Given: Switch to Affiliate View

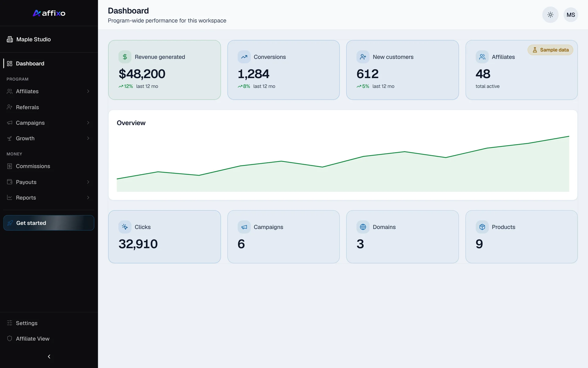Looking at the screenshot, I should tap(49, 339).
